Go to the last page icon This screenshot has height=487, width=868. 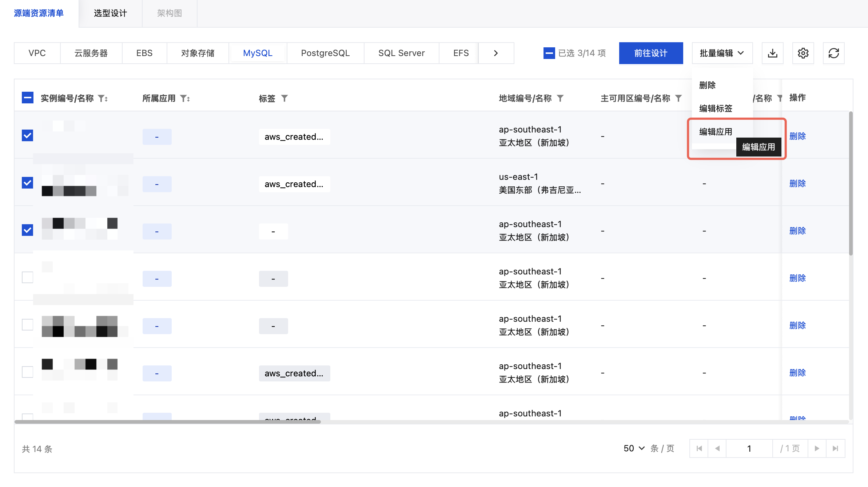click(x=835, y=448)
